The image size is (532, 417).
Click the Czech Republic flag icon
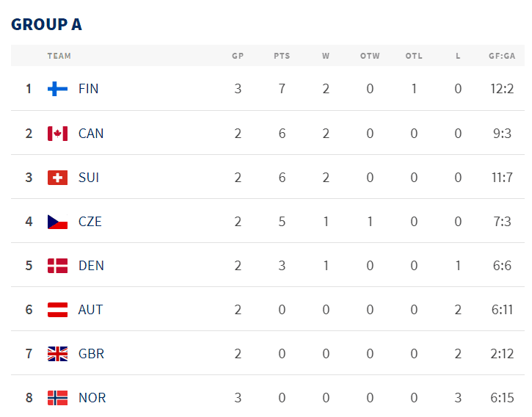(x=57, y=221)
